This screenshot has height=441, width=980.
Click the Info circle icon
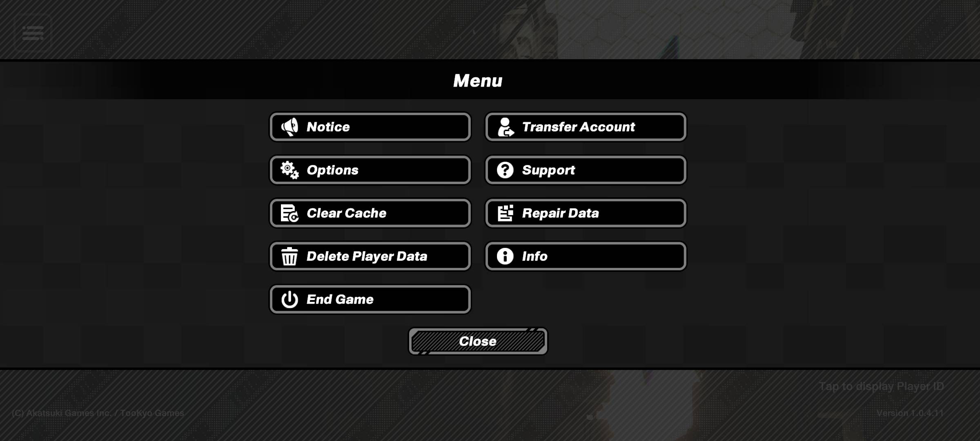coord(504,256)
